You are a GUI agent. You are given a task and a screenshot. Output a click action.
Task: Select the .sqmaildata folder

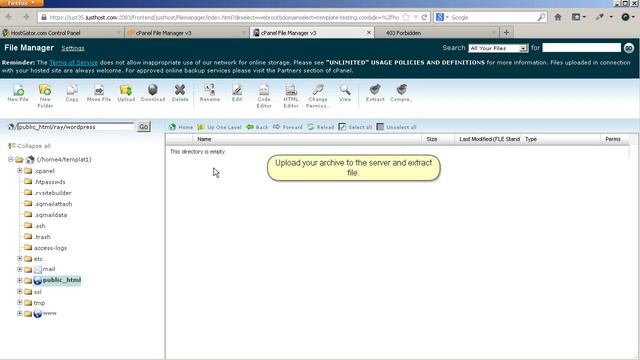pos(51,215)
